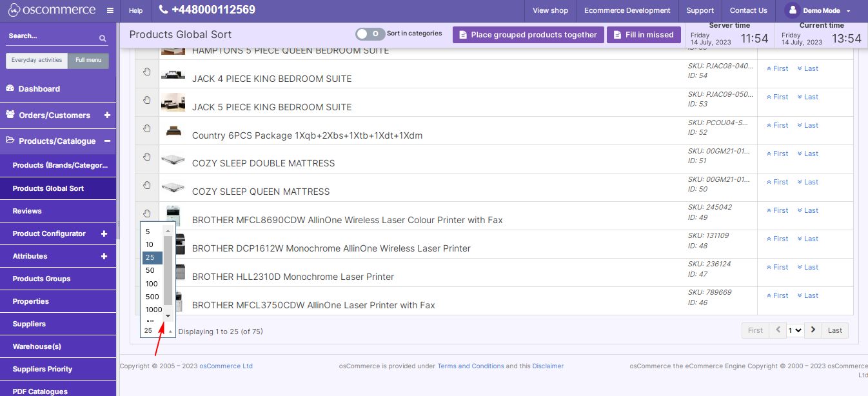Move JACK 4 PIECE KING BEDROOM SUITE to First
Image resolution: width=868 pixels, height=396 pixels.
coord(777,68)
